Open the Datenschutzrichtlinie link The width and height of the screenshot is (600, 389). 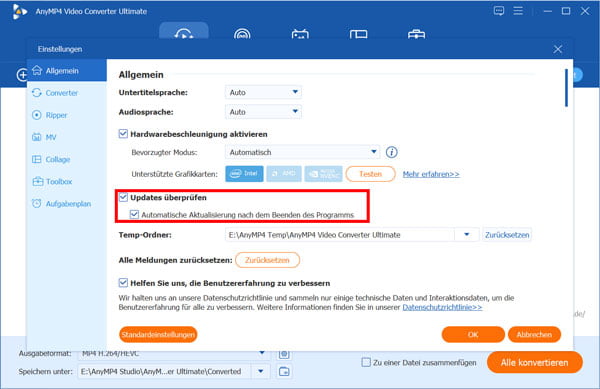pos(442,307)
